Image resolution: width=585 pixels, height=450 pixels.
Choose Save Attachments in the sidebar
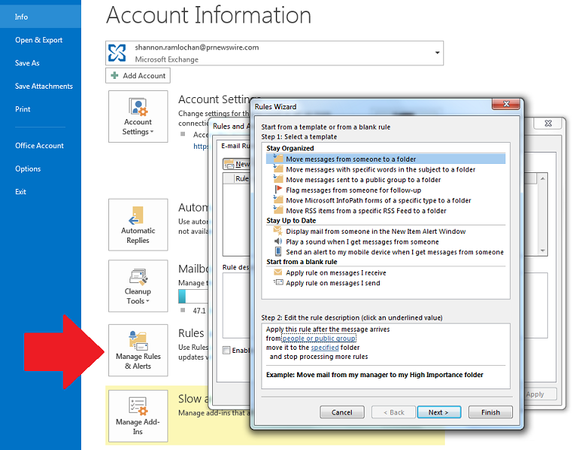44,86
